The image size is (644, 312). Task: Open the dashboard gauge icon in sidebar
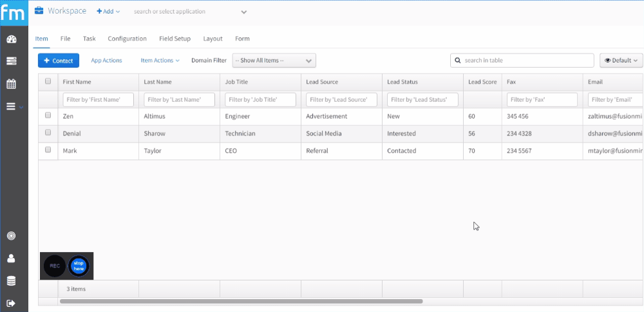pos(12,40)
